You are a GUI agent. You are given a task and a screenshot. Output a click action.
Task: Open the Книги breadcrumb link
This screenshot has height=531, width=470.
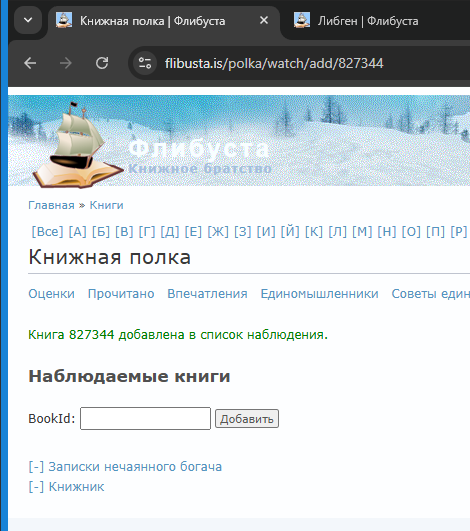(x=106, y=205)
